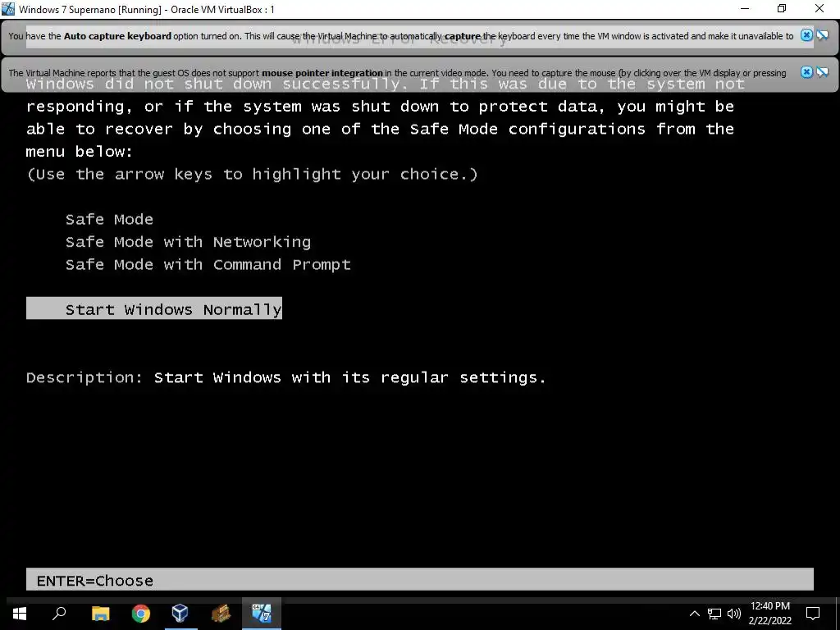Open Windows taskbar search
The height and width of the screenshot is (630, 840).
pyautogui.click(x=59, y=614)
